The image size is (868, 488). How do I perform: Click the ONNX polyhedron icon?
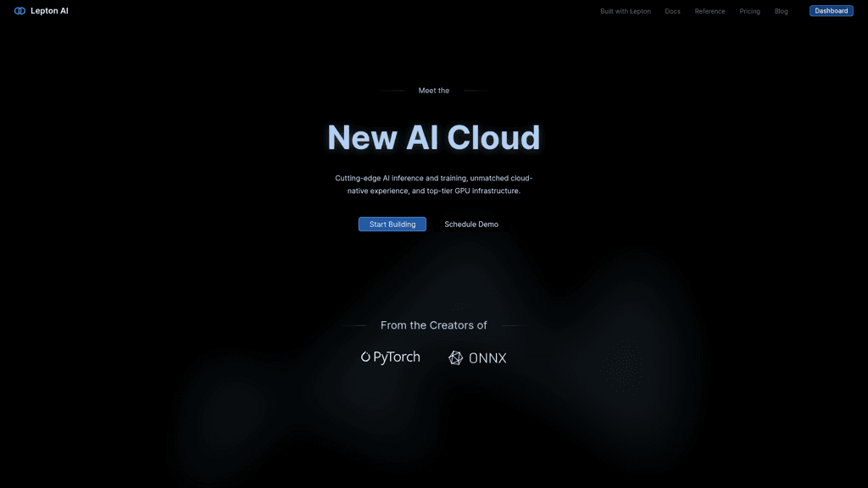[x=456, y=358]
